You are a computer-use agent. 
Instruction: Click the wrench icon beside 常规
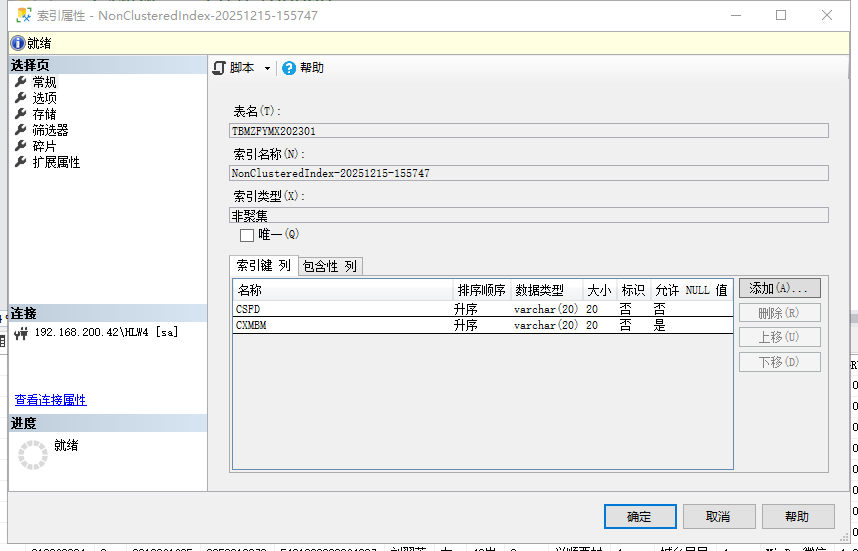[21, 82]
